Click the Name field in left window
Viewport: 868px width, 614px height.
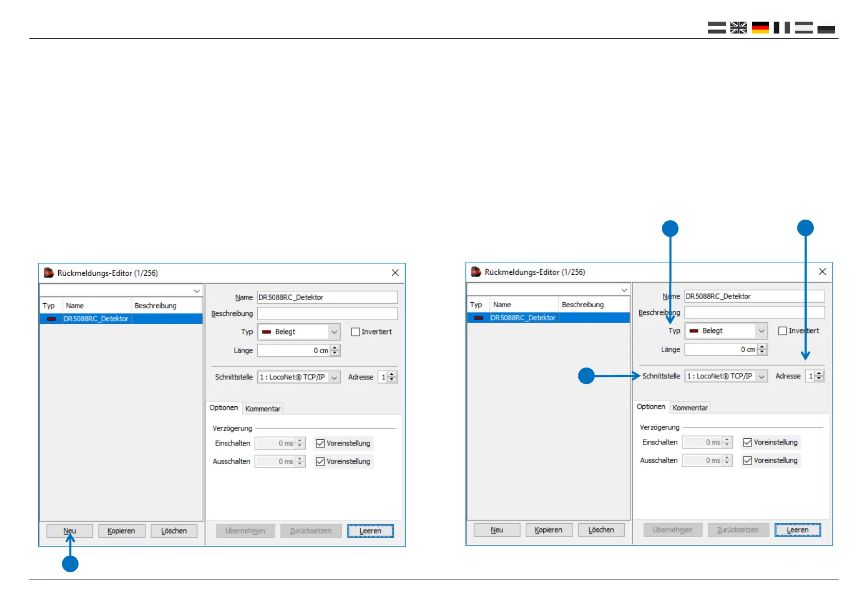[x=327, y=297]
